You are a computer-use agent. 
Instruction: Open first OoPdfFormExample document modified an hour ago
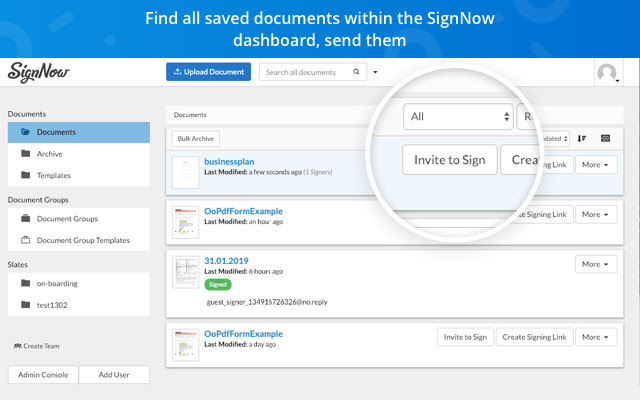point(243,211)
